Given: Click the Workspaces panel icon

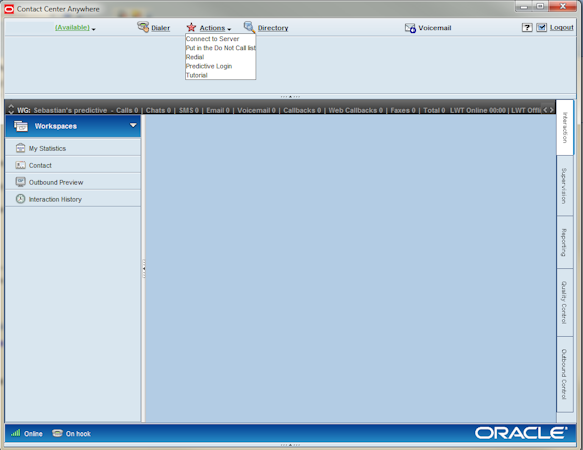Looking at the screenshot, I should pos(21,126).
